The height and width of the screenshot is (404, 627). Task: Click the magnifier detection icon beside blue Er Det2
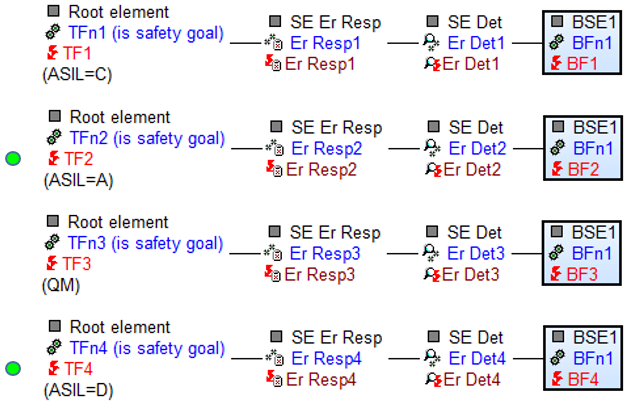click(x=433, y=148)
